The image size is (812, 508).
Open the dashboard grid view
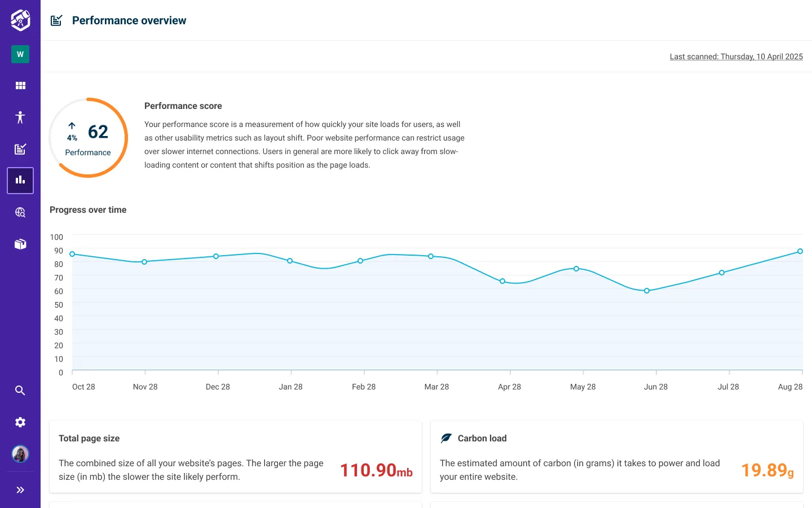click(x=20, y=85)
